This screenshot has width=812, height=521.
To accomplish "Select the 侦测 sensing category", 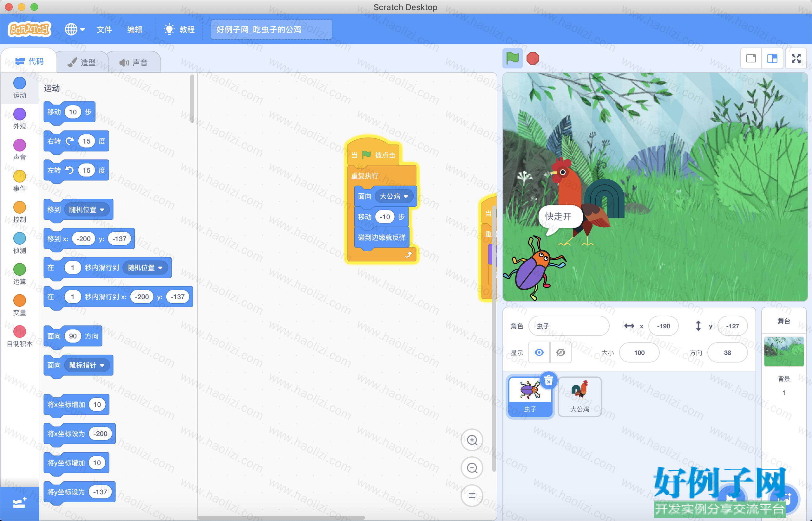I will click(20, 243).
